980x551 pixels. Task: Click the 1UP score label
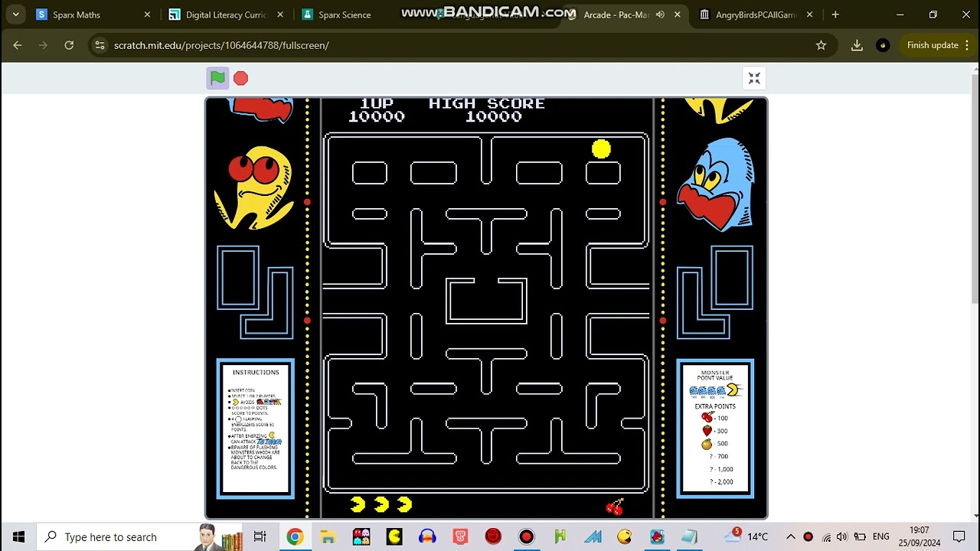click(377, 103)
